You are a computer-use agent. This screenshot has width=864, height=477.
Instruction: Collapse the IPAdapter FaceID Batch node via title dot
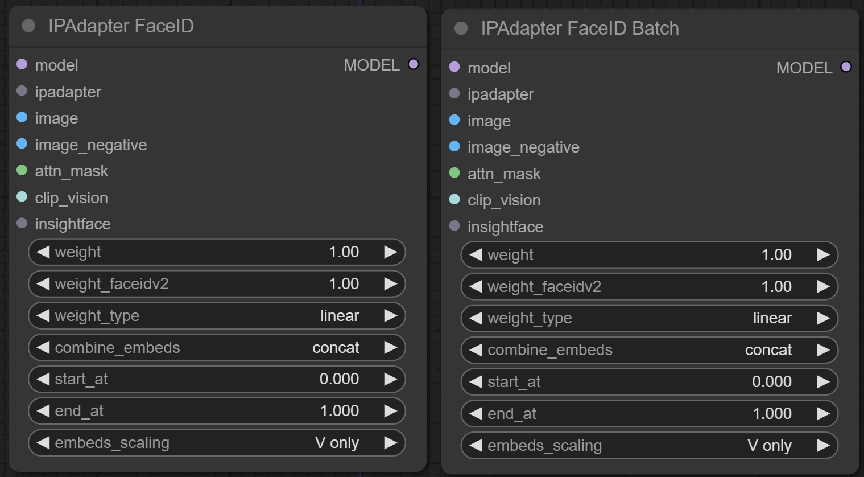461,29
